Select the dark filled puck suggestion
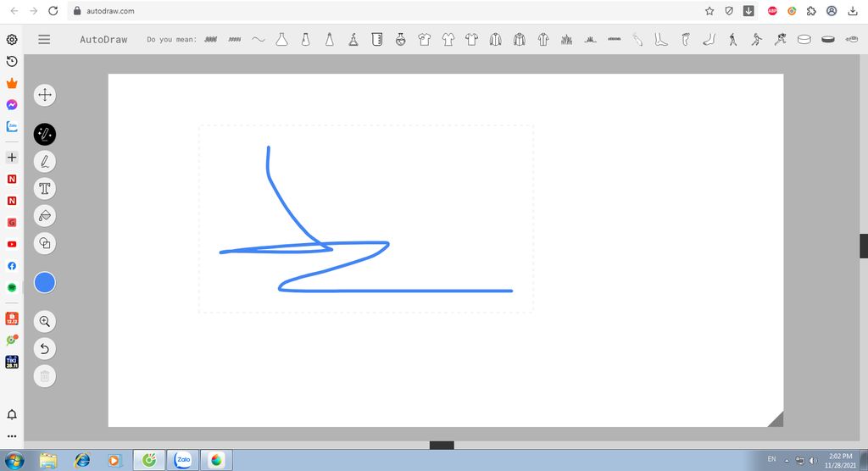The image size is (868, 471). coord(828,39)
